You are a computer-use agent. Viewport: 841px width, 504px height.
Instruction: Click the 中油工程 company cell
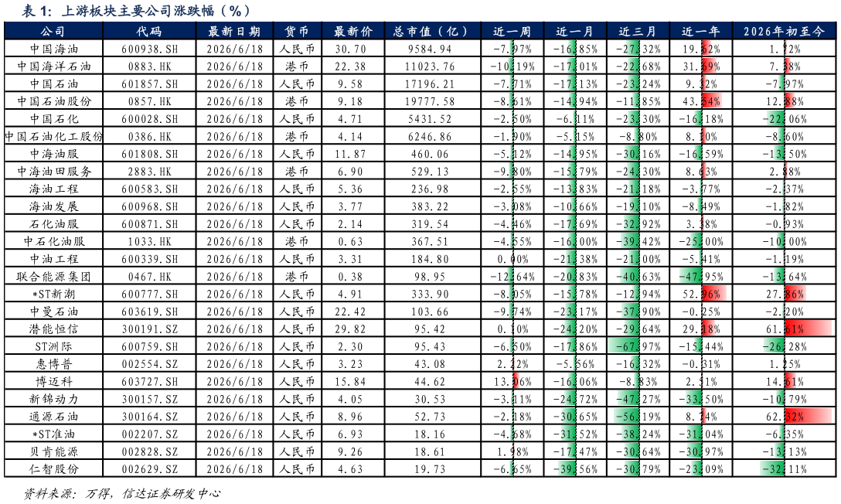point(53,259)
